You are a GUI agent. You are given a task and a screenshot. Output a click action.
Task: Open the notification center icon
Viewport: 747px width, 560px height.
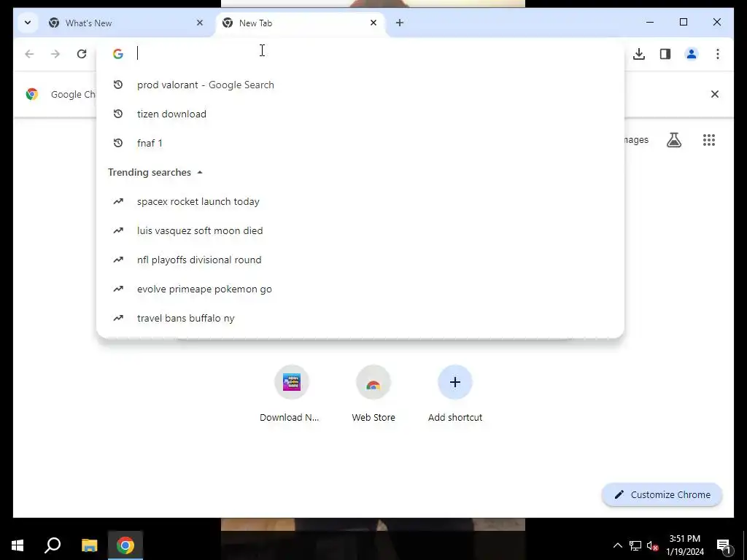click(724, 545)
